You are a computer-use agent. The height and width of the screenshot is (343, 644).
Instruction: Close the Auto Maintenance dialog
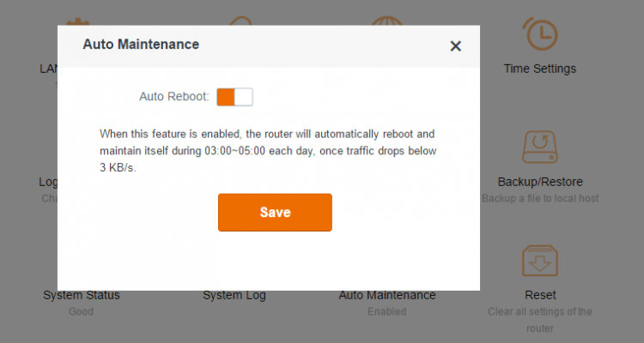coord(455,46)
